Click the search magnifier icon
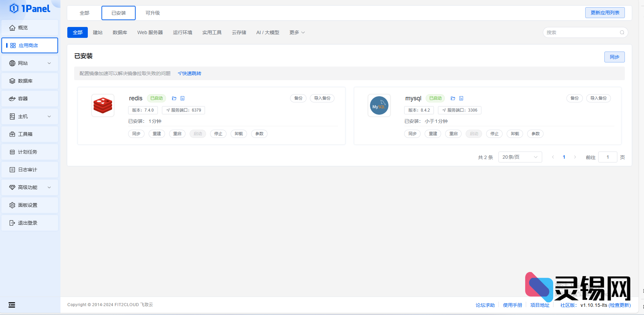Screen dimensions: 644x315 (622, 32)
